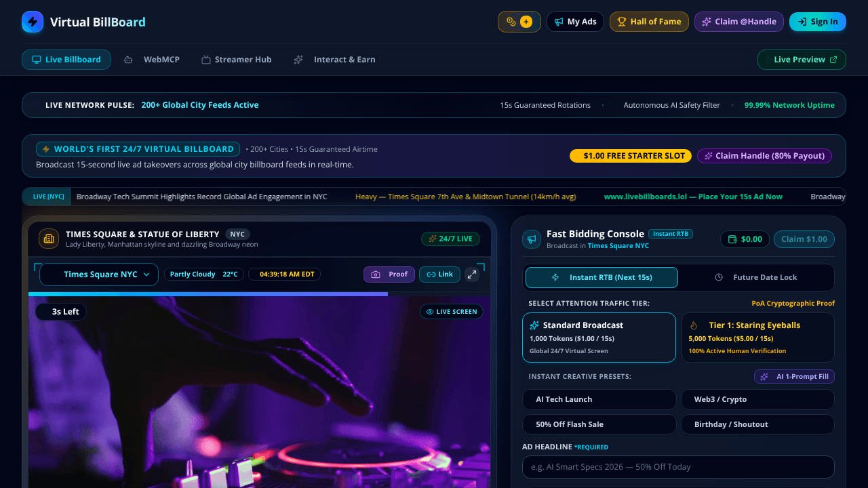Click the ad airtime progress bar
Screen dimensions: 868x488
tap(259, 294)
